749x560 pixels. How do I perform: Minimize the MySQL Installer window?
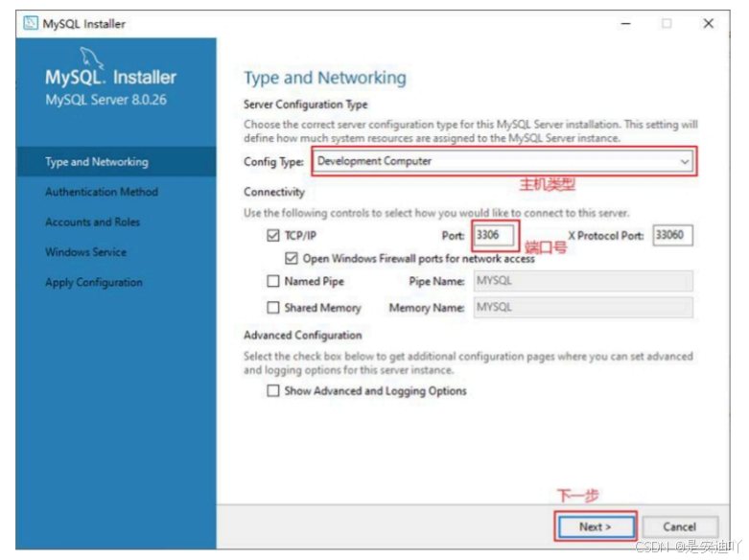pyautogui.click(x=625, y=23)
